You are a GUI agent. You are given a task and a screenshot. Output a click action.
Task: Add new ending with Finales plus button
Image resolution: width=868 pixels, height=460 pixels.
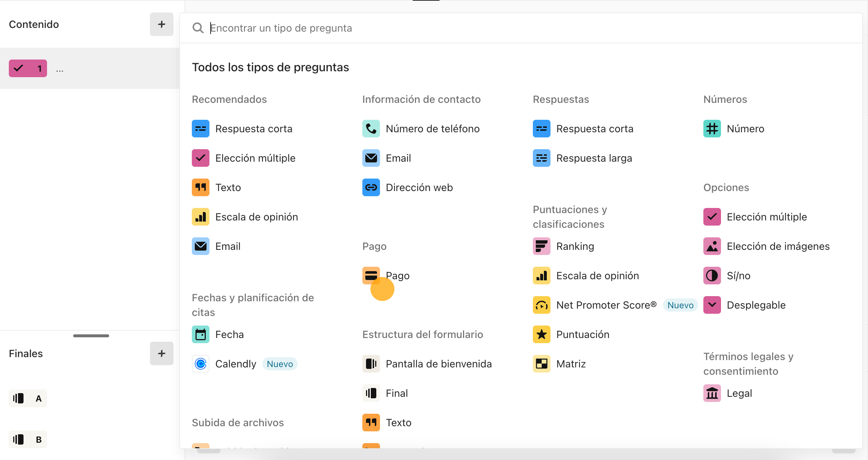click(x=161, y=353)
